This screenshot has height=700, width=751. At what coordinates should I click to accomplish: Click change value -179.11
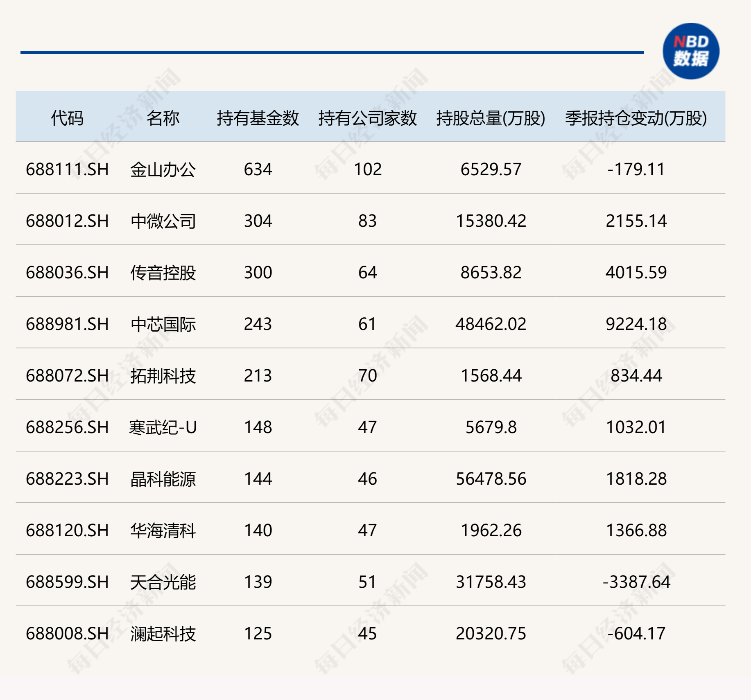click(636, 169)
